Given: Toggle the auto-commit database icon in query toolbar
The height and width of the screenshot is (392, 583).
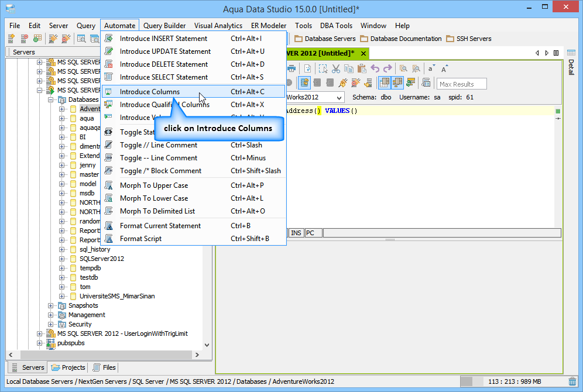Looking at the screenshot, I should [x=304, y=83].
